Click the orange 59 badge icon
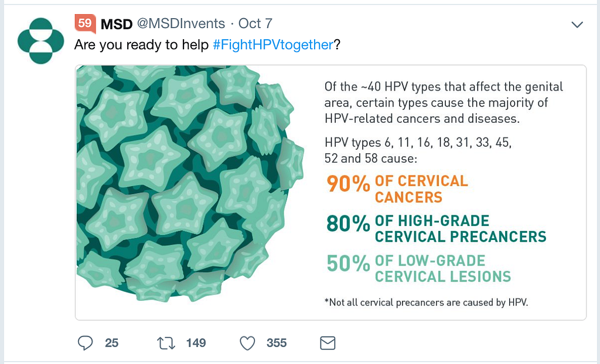The height and width of the screenshot is (364, 600). tap(85, 24)
